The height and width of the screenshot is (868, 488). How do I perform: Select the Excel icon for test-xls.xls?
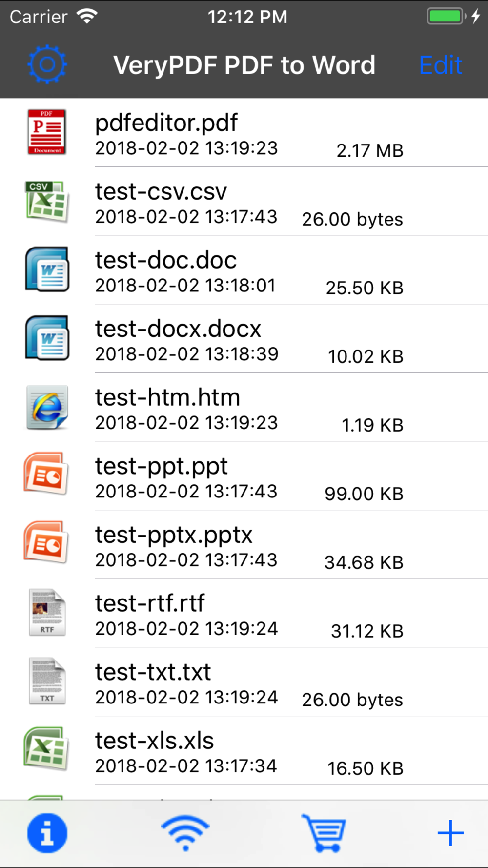coord(46,749)
